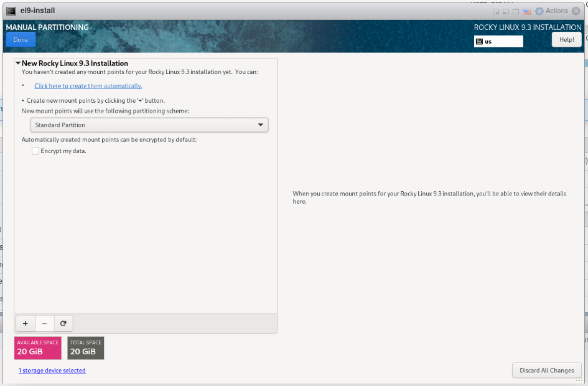The width and height of the screenshot is (588, 386).
Task: Click the Done button
Action: [21, 39]
